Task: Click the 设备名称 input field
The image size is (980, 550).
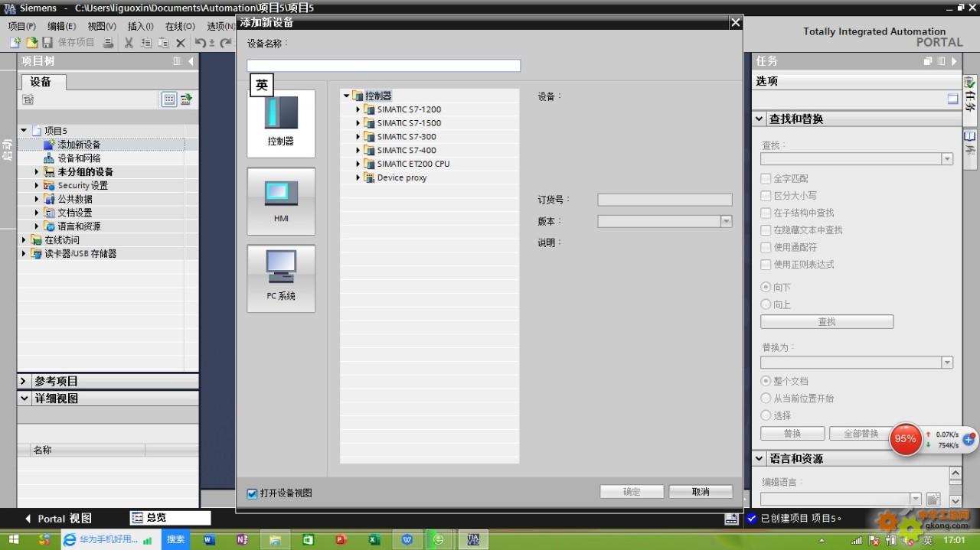Action: coord(384,66)
